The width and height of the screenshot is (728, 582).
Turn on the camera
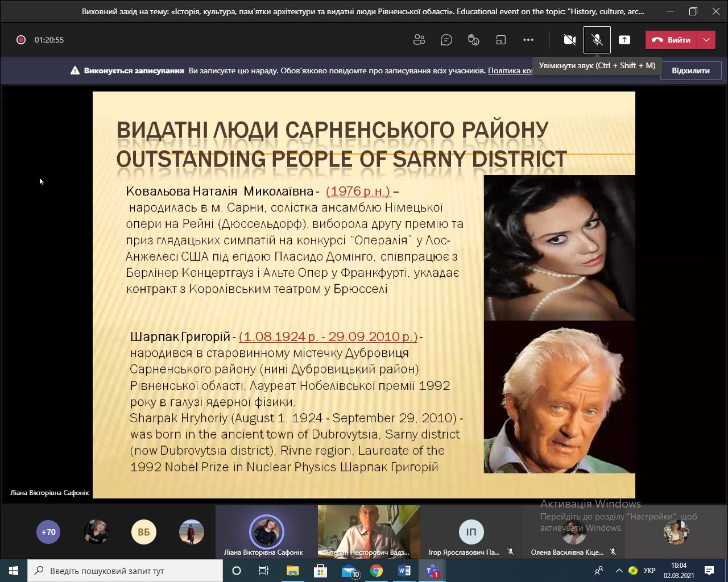(x=569, y=40)
